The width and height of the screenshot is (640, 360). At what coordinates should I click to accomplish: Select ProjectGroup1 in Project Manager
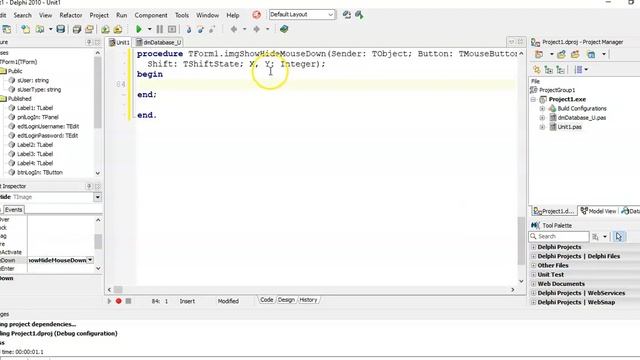click(x=557, y=90)
